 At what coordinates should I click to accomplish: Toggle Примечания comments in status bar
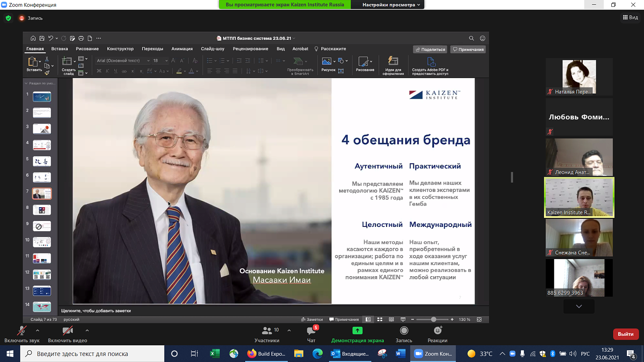pyautogui.click(x=344, y=320)
